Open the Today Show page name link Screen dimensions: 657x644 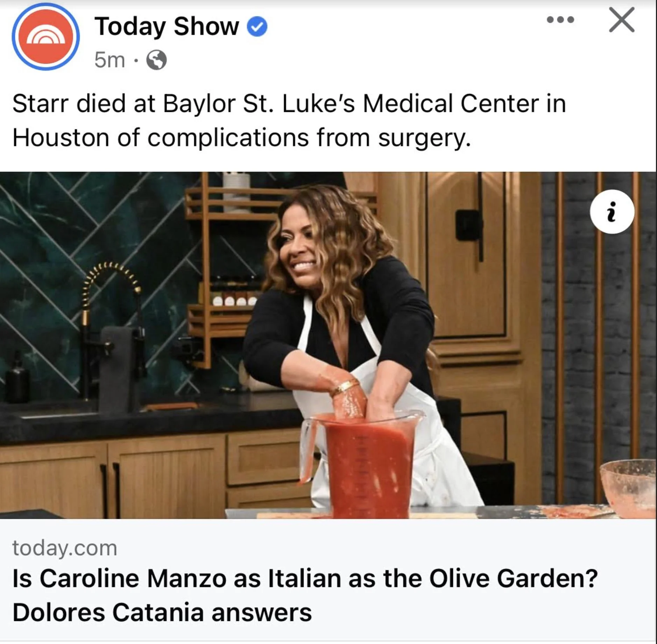[x=167, y=27]
